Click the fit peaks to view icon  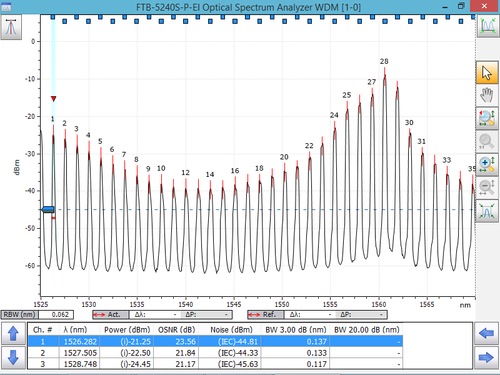click(487, 211)
